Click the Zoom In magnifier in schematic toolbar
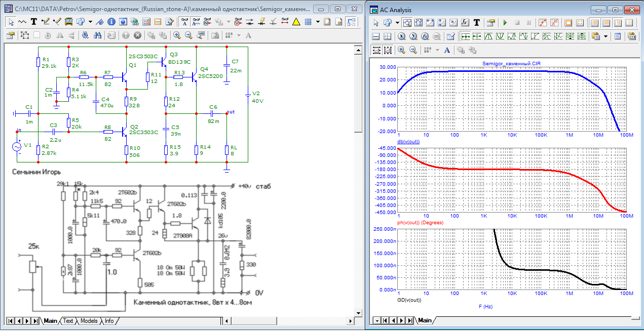644x331 pixels. coord(177,35)
